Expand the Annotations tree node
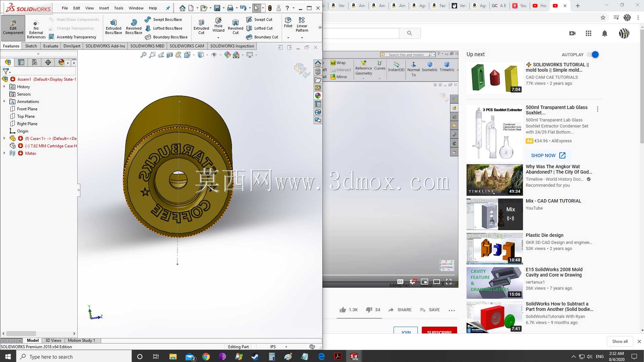644x362 pixels. (x=4, y=102)
